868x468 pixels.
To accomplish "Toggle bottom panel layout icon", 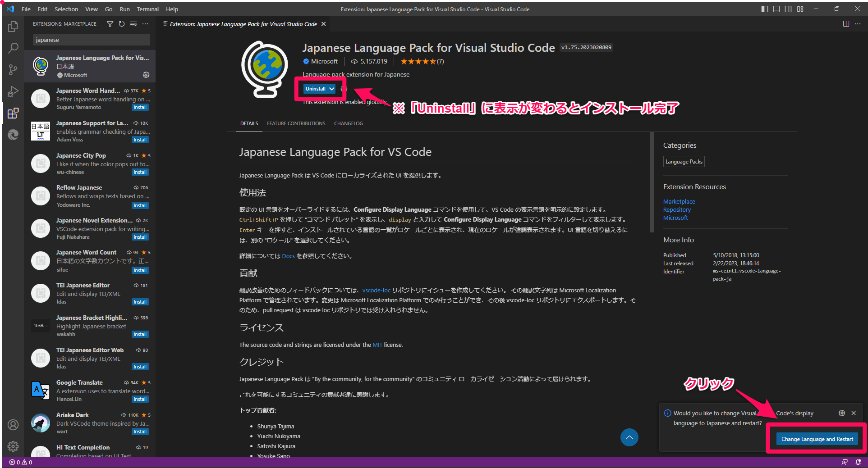I will click(x=776, y=9).
